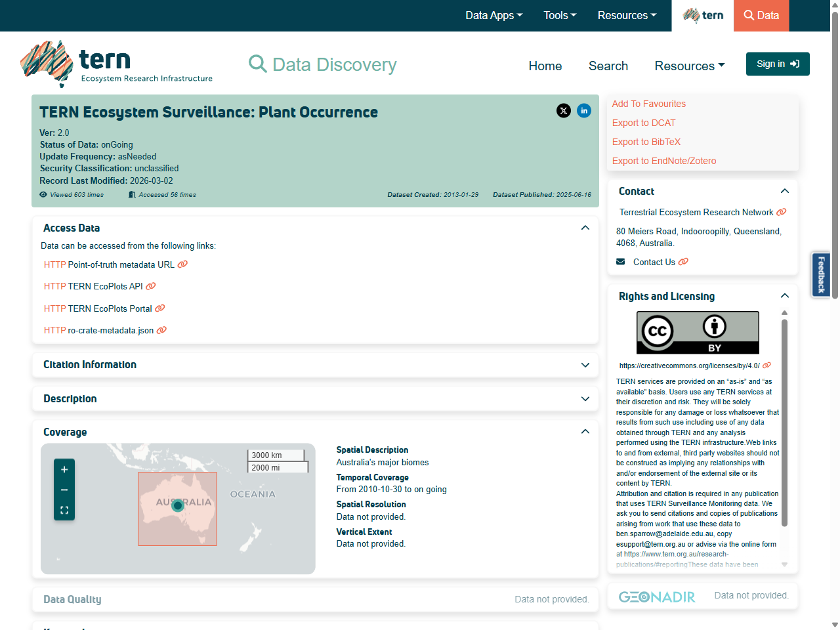Open the Data search in the top navbar
840x630 pixels.
click(761, 15)
